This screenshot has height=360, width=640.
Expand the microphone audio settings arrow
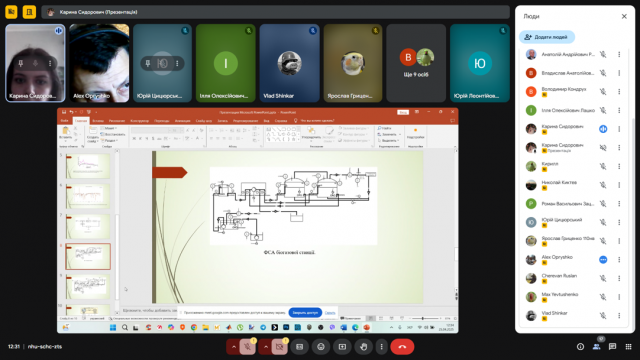click(233, 347)
